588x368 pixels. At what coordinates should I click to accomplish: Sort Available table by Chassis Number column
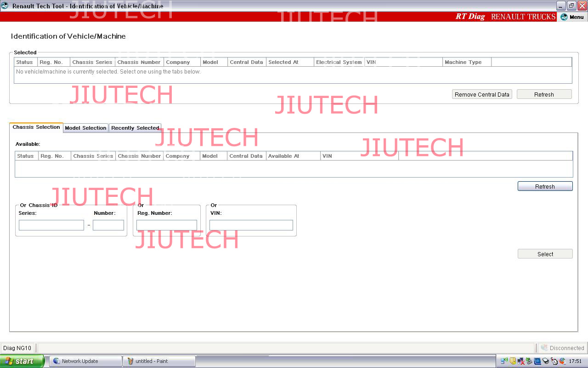pyautogui.click(x=140, y=156)
